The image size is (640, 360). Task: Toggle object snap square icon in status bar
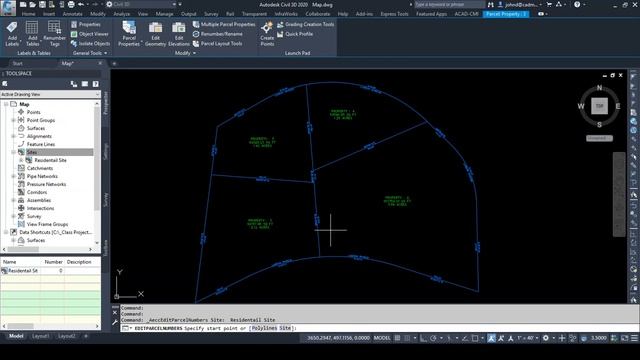click(475, 338)
